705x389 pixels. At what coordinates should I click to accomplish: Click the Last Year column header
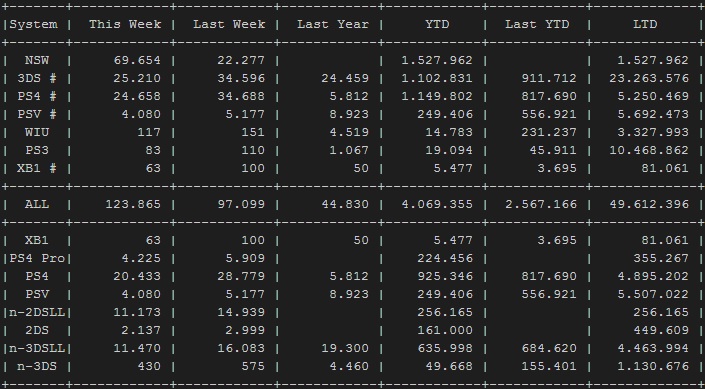tap(333, 24)
